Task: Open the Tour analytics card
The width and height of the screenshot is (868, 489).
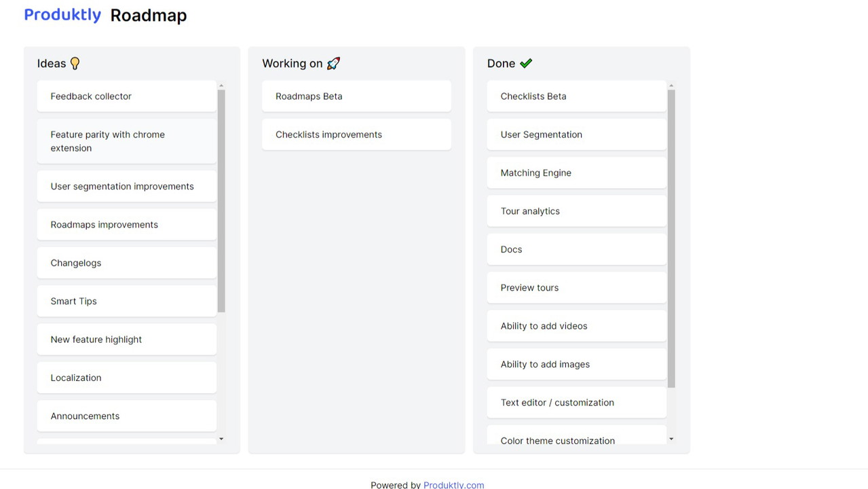Action: pyautogui.click(x=577, y=211)
